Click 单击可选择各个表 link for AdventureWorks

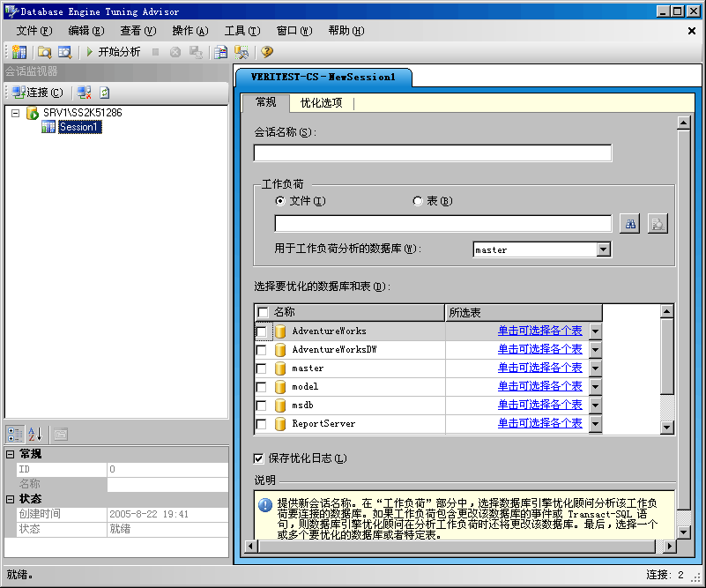point(539,331)
